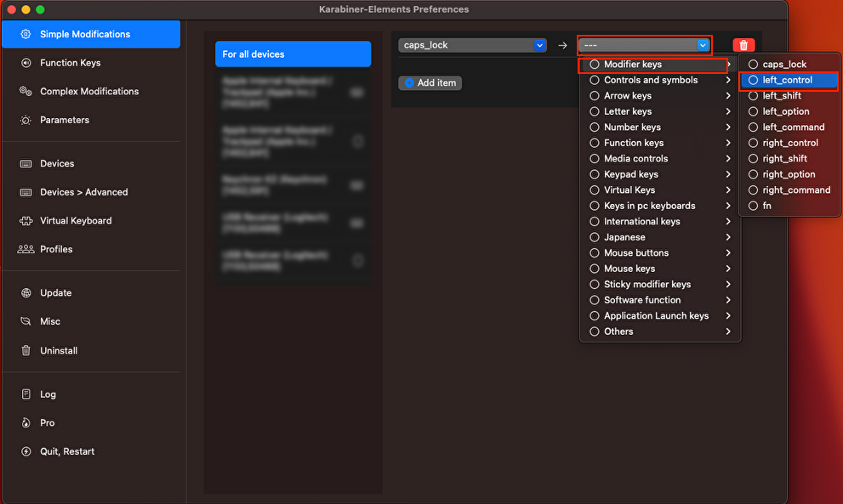Click the Parameters sun icon
843x504 pixels.
click(26, 120)
